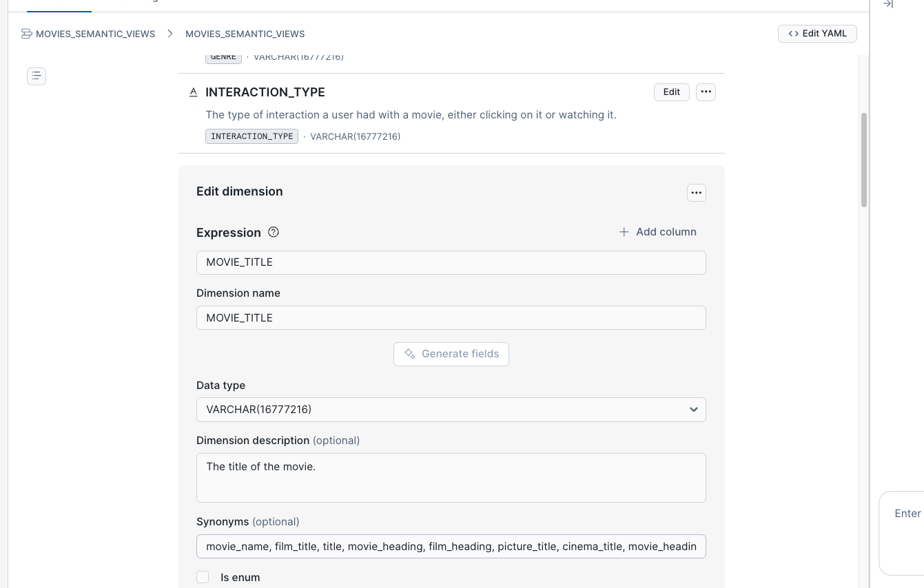Viewport: 924px width, 588px height.
Task: Enable the Is enum checkbox
Action: click(203, 577)
